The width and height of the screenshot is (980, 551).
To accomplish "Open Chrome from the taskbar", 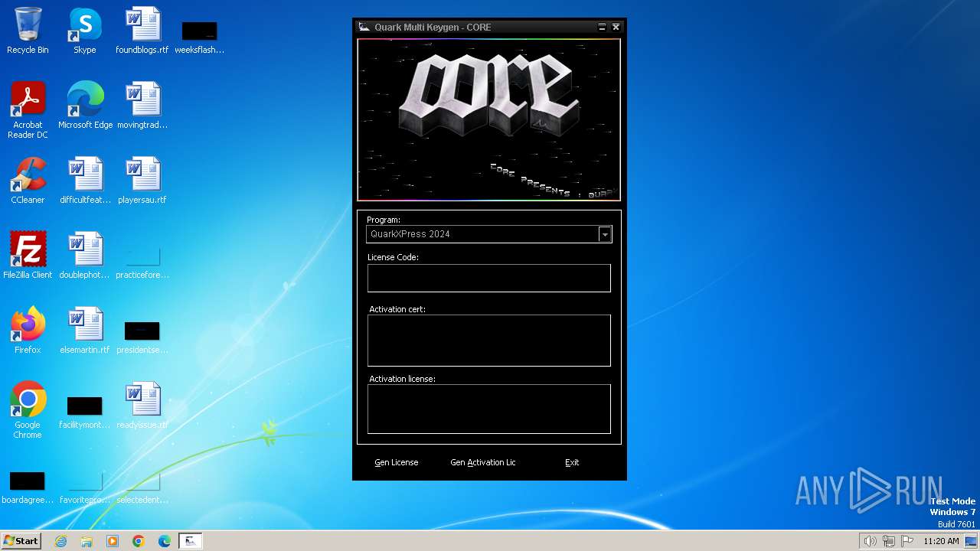I will 139,541.
